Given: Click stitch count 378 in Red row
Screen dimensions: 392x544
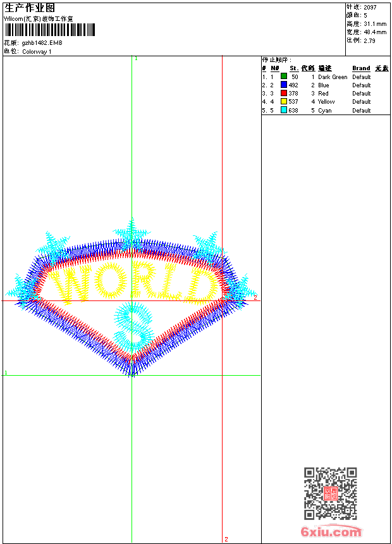Looking at the screenshot, I should pyautogui.click(x=293, y=94).
